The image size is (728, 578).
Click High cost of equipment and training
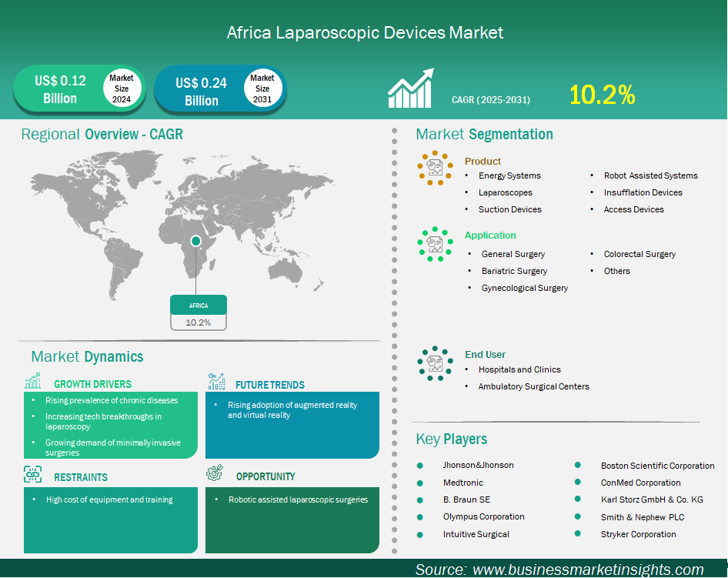[x=109, y=499]
